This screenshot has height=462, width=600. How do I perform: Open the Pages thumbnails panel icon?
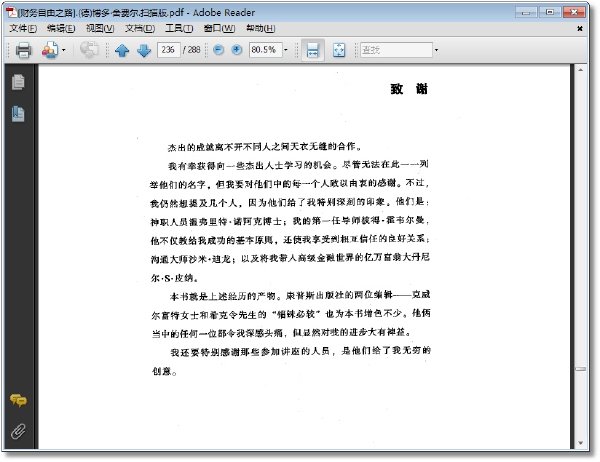pos(18,82)
